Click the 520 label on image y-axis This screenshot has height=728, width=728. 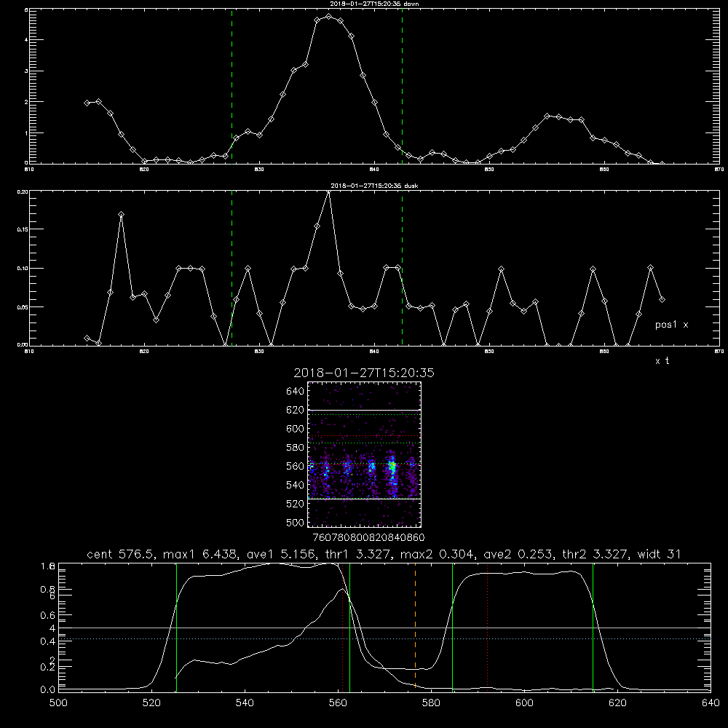295,504
